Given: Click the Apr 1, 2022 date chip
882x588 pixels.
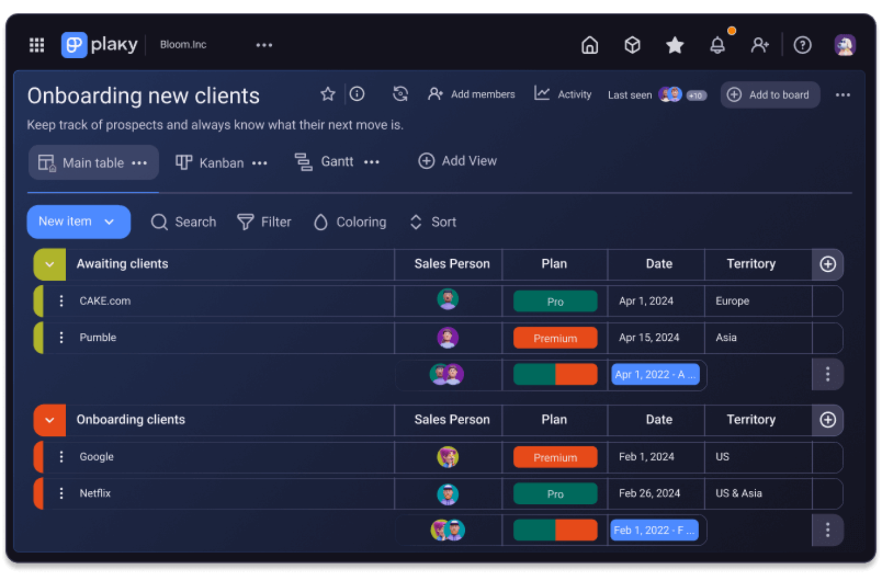Looking at the screenshot, I should [x=656, y=374].
